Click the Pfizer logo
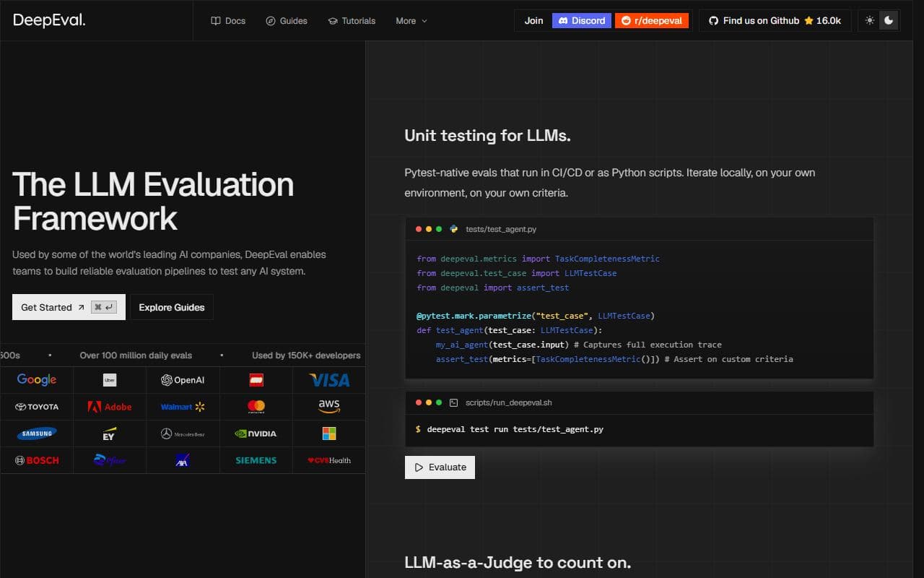This screenshot has width=924, height=578. coord(110,460)
